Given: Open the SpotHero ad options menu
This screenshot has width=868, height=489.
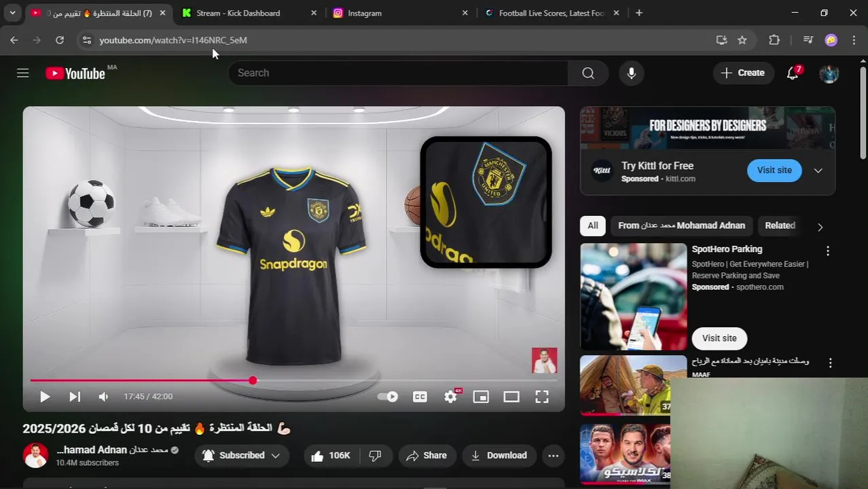Looking at the screenshot, I should pos(828,251).
